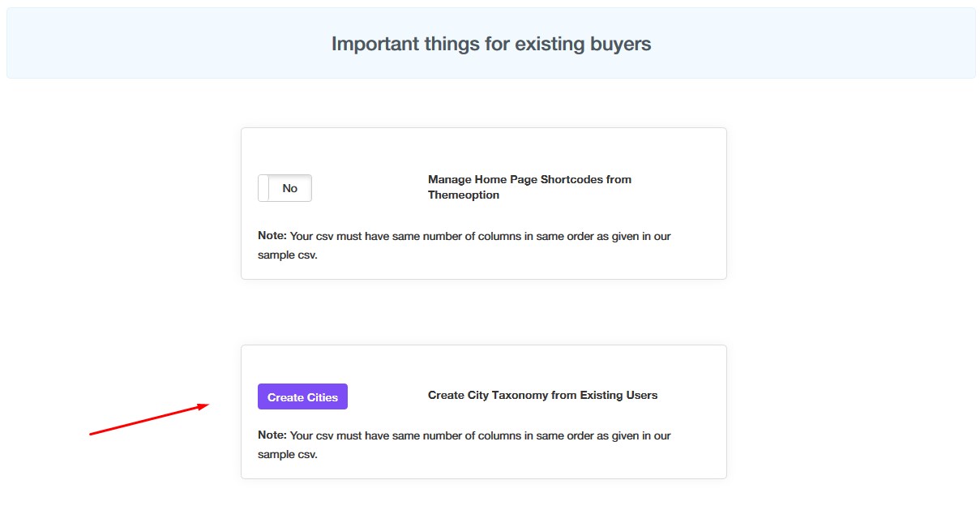Select the Manage Home Page Shortcodes label

pos(529,187)
